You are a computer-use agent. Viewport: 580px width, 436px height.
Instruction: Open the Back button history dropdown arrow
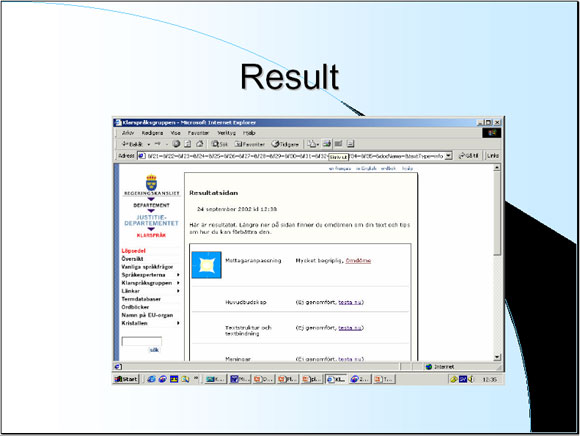(149, 144)
